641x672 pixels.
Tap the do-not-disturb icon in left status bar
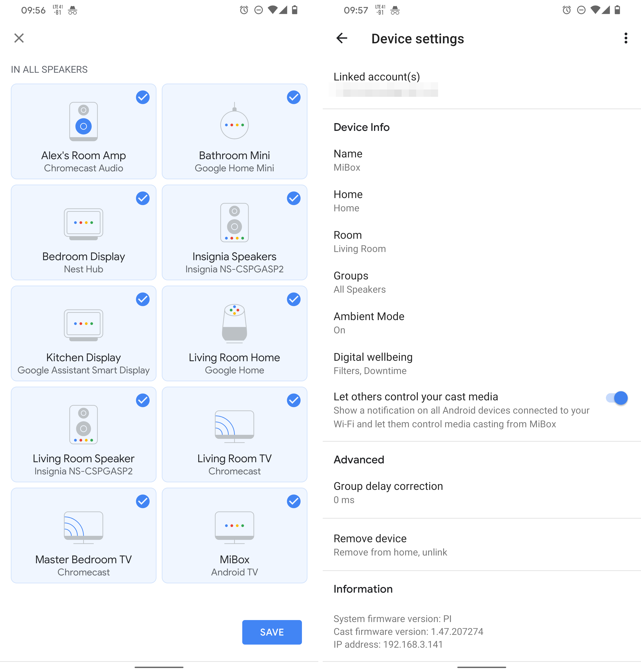(x=259, y=10)
